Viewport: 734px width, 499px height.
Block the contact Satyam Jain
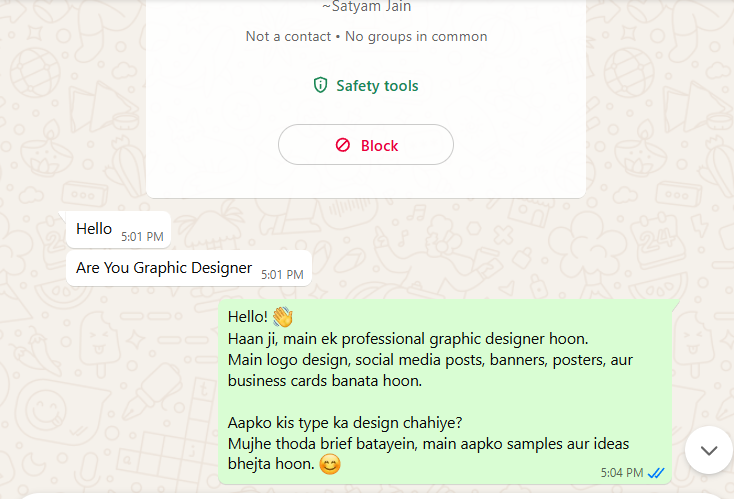366,145
